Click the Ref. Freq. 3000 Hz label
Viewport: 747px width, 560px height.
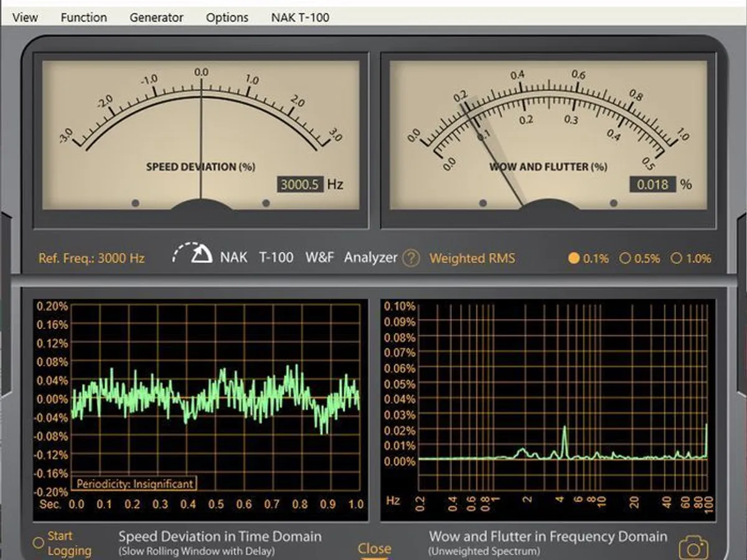[x=92, y=258]
